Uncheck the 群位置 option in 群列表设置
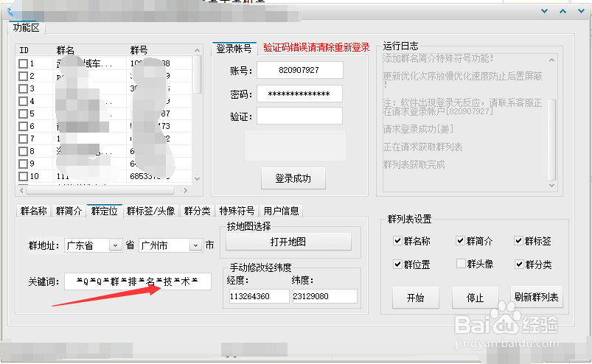The height and width of the screenshot is (364, 592). [397, 264]
